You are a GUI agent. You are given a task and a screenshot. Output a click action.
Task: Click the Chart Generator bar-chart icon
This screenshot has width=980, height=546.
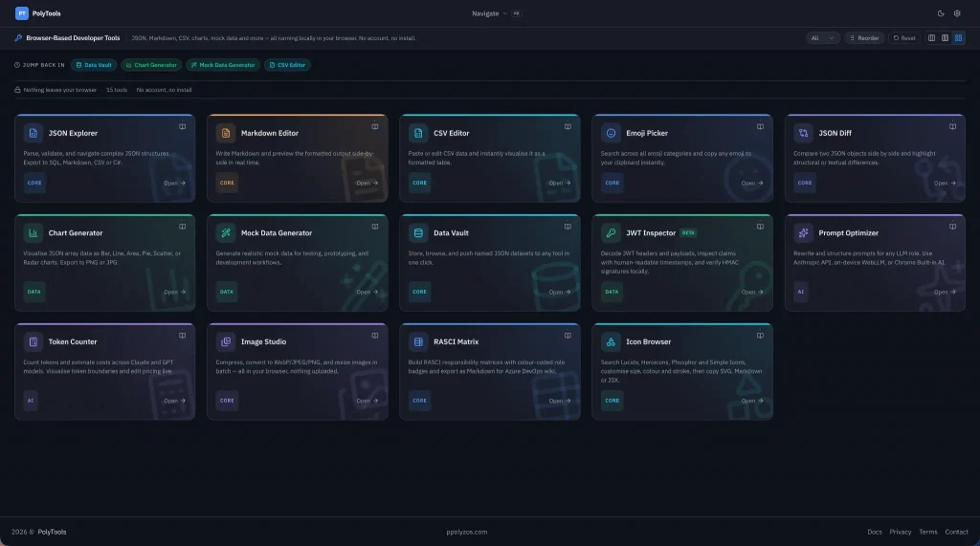[x=33, y=233]
